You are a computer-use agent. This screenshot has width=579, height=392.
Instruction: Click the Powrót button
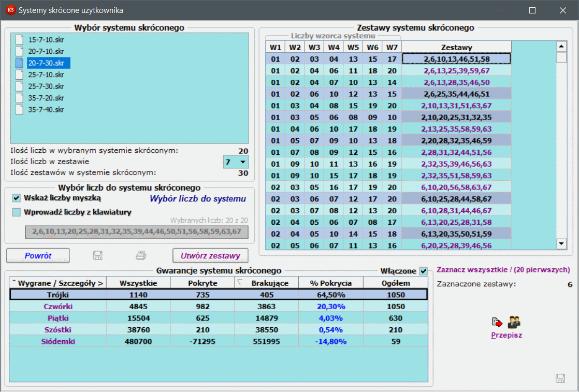(38, 255)
